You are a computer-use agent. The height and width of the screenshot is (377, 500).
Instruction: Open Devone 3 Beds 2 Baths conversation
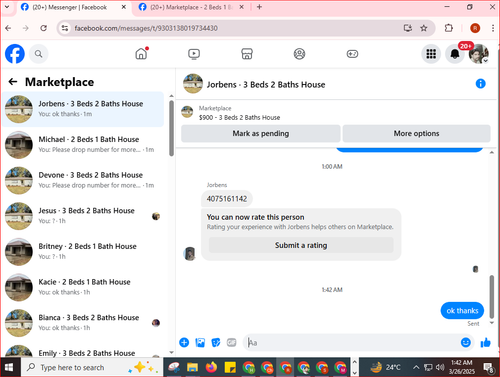pos(83,180)
